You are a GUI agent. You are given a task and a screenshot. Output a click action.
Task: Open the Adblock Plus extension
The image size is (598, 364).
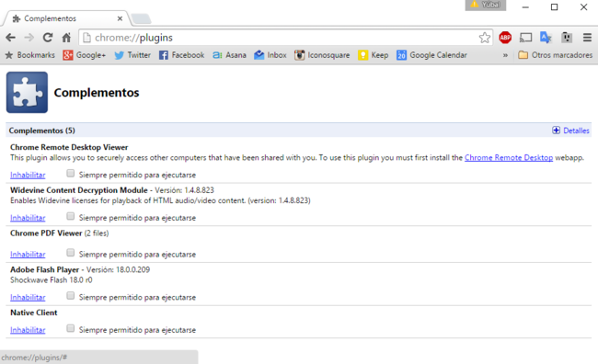(505, 38)
